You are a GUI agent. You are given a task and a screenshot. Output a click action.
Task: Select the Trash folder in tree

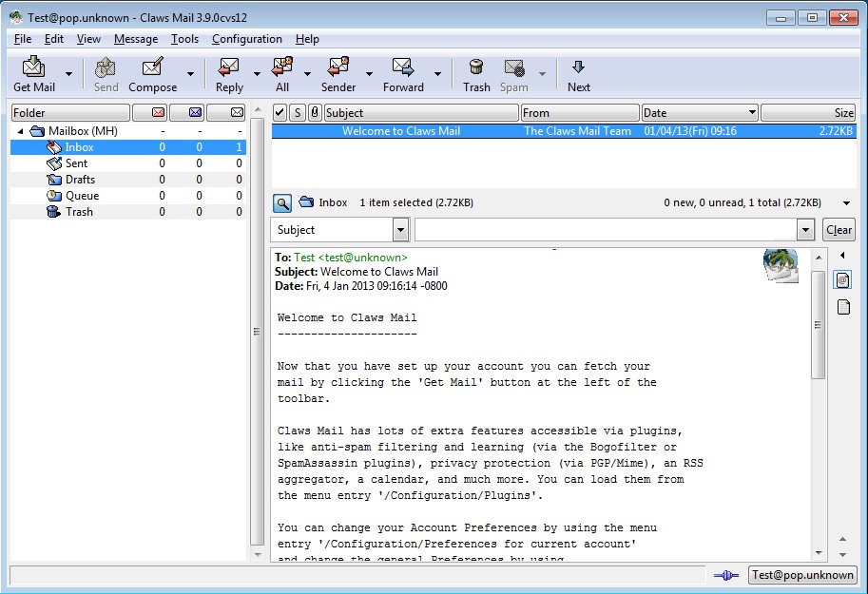128,212
